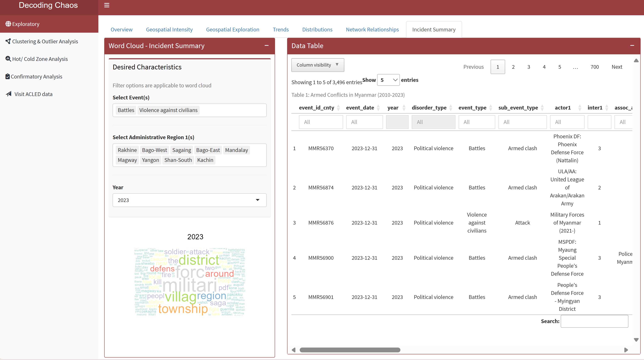Click the horizontal scrollbar under the data table
Image resolution: width=644 pixels, height=360 pixels.
350,350
